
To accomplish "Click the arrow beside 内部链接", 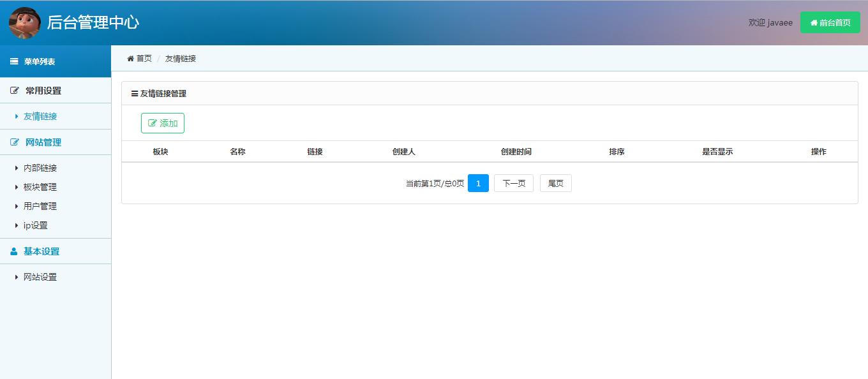I will [17, 168].
